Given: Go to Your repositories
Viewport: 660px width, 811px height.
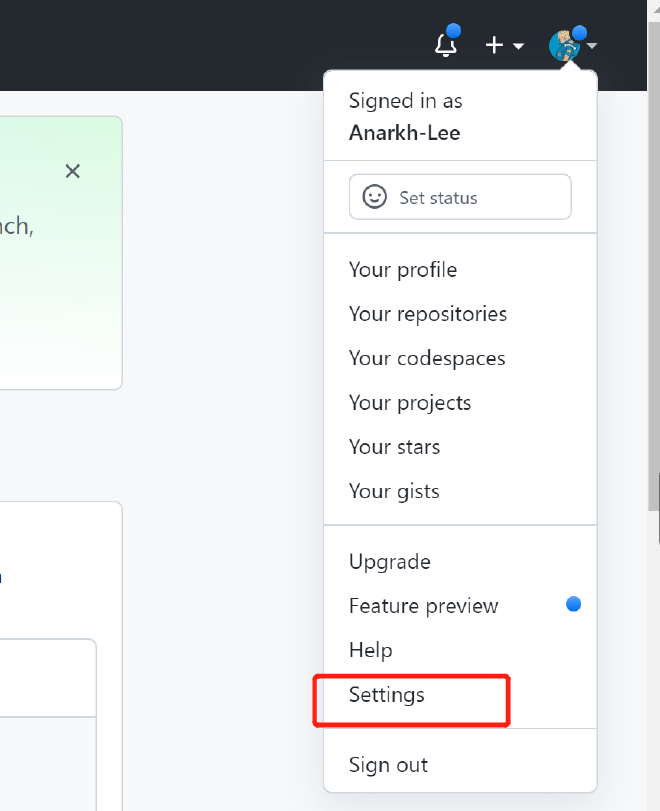Looking at the screenshot, I should [428, 314].
